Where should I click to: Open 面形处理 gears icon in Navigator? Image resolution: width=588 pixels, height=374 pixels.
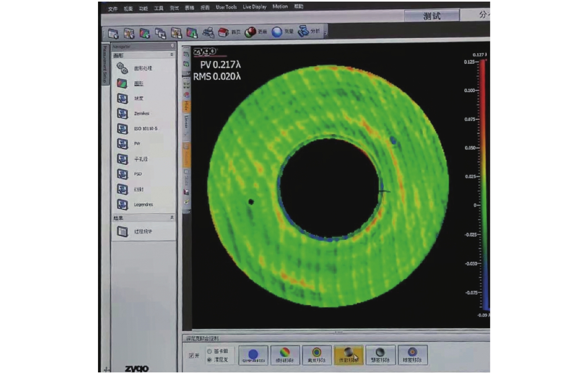pos(122,68)
